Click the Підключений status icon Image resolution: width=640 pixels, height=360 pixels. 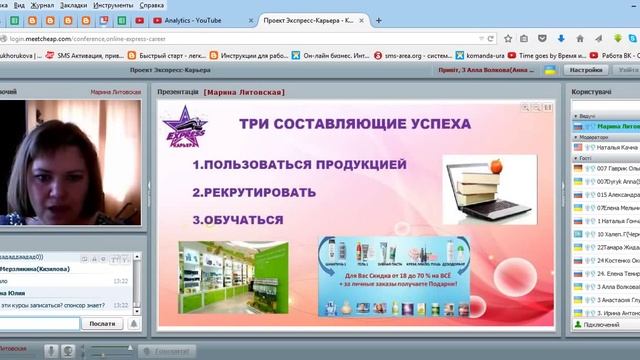578,324
